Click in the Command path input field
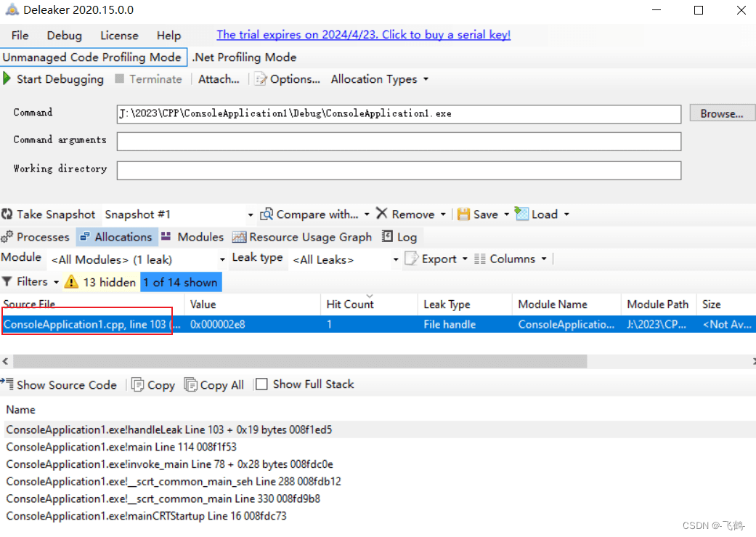 point(399,114)
